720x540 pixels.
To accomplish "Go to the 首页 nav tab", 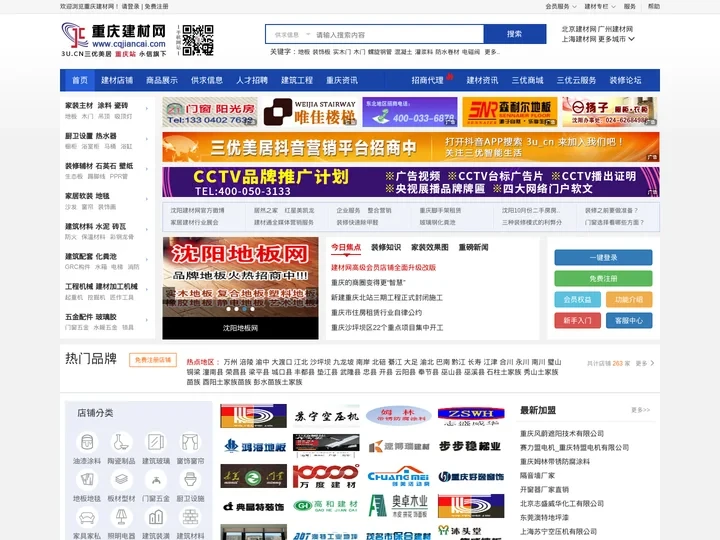I will point(79,80).
